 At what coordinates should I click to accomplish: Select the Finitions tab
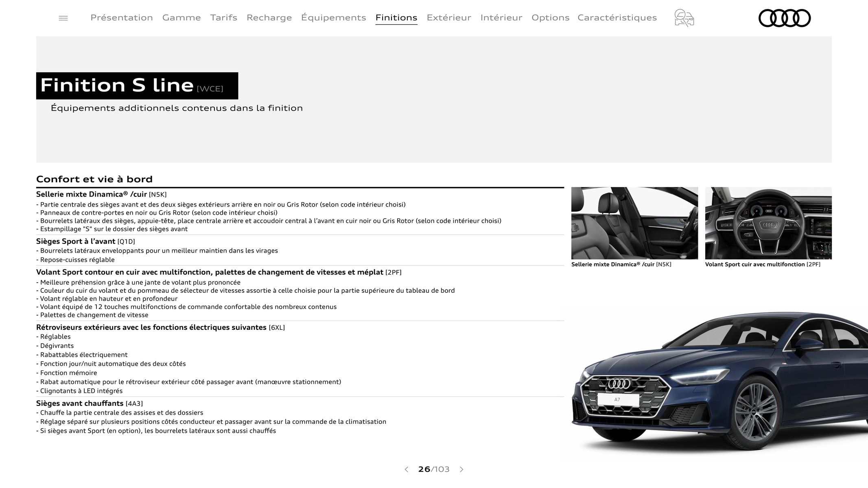tap(396, 17)
